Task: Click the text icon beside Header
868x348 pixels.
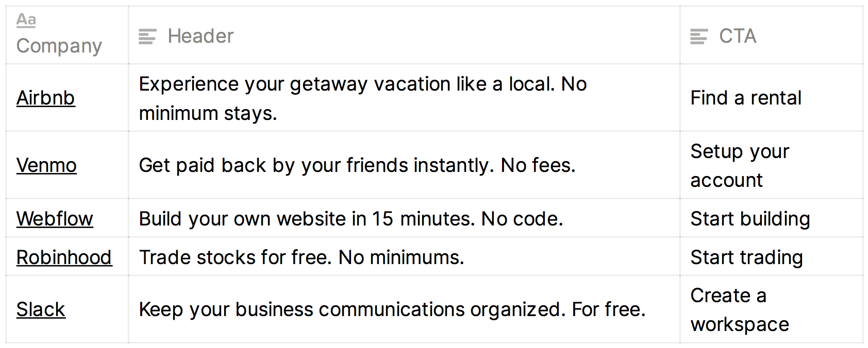Action: click(x=147, y=37)
